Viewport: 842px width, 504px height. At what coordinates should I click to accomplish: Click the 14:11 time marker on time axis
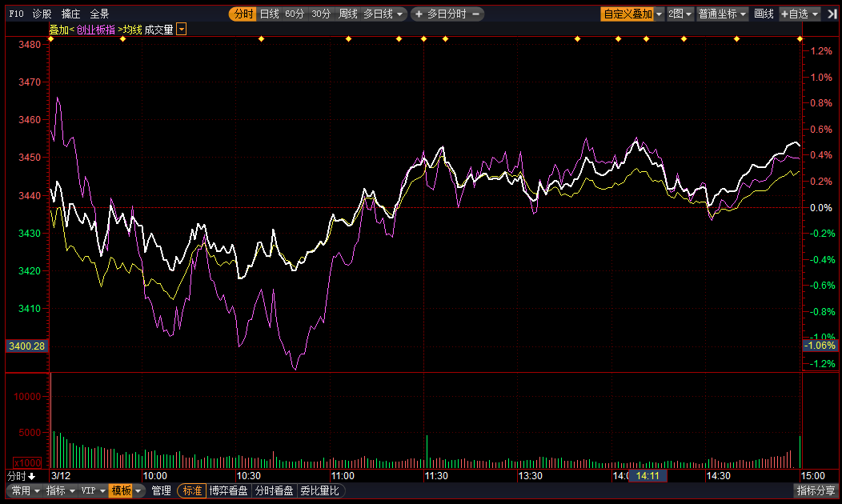[x=648, y=476]
